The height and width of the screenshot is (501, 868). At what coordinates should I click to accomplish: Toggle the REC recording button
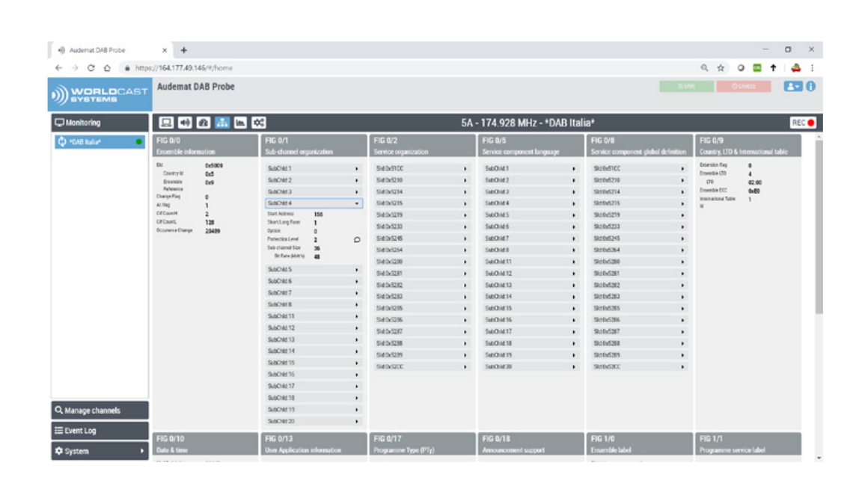pyautogui.click(x=803, y=123)
